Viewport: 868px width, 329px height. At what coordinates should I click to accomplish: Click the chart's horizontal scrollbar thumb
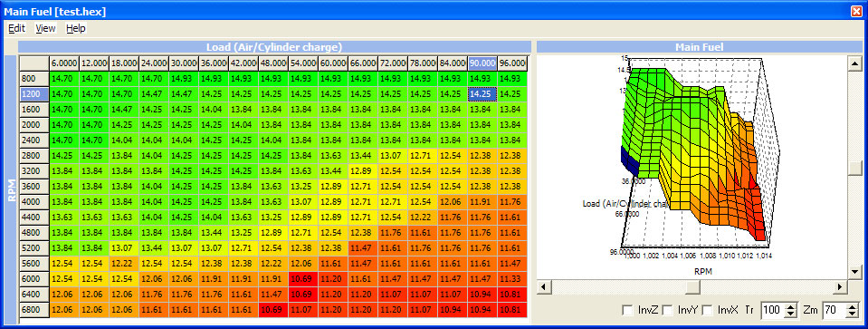click(x=692, y=287)
